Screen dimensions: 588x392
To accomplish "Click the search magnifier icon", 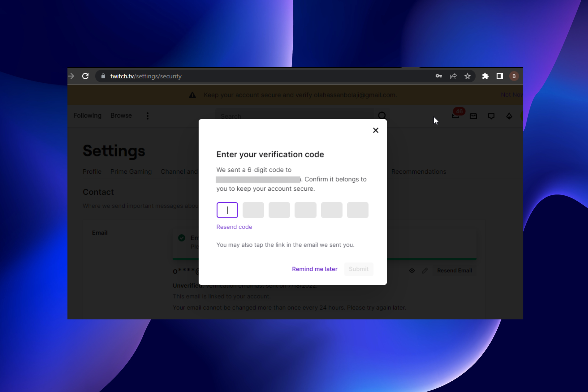I will point(382,116).
